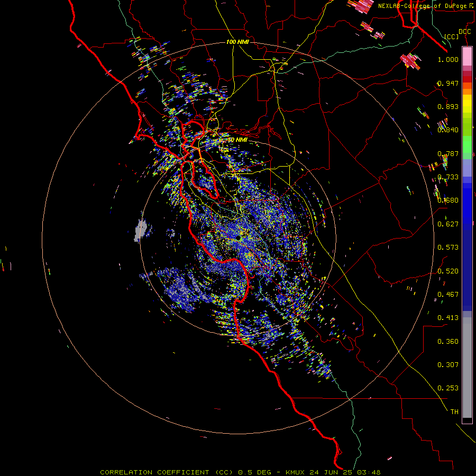Viewport: 476px width, 476px height.
Task: Select the 0.787 scale value
Action: pos(448,153)
